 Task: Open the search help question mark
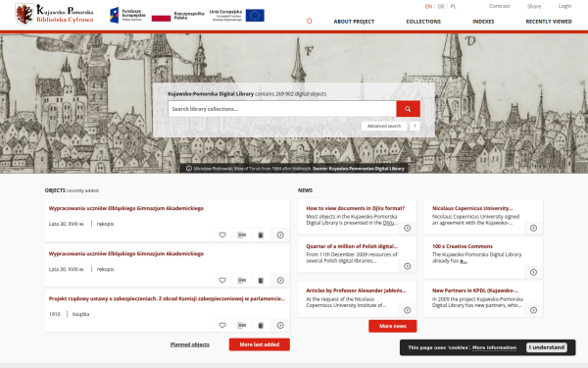coord(415,127)
